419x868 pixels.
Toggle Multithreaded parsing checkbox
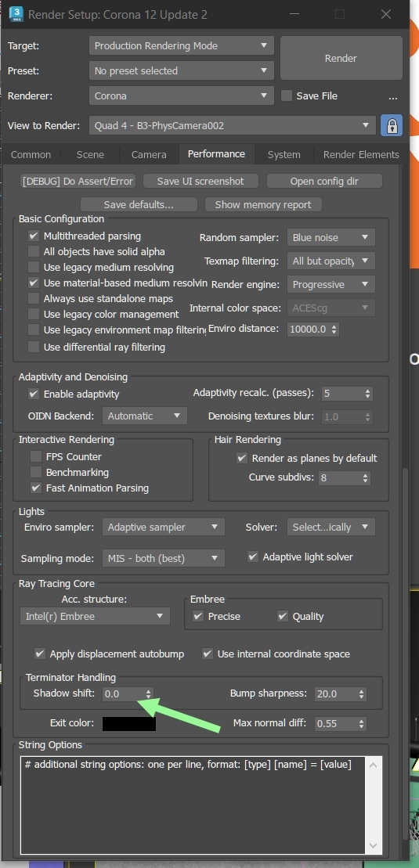point(34,236)
